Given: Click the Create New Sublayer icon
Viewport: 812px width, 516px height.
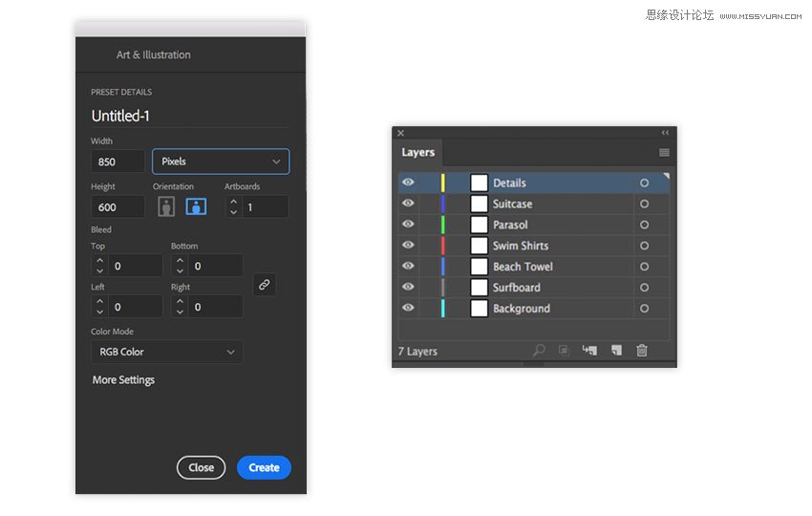Looking at the screenshot, I should pyautogui.click(x=589, y=351).
